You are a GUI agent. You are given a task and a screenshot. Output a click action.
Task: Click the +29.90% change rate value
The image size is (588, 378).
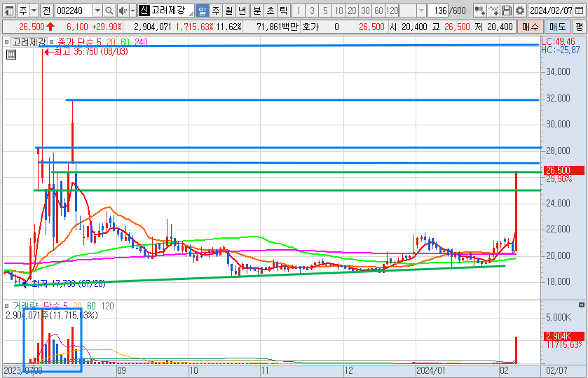pos(107,27)
